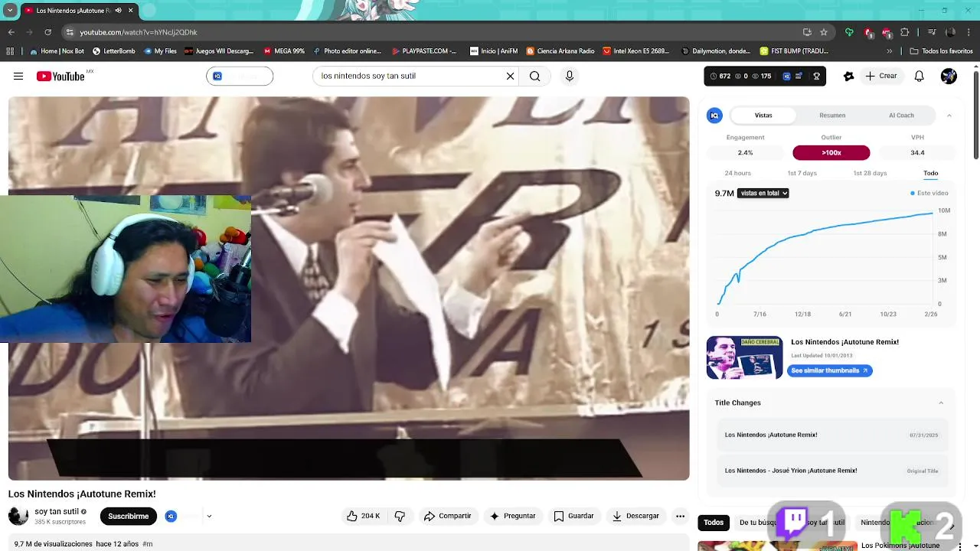Image resolution: width=980 pixels, height=551 pixels.
Task: Select the 1st 28 days range
Action: pos(870,173)
